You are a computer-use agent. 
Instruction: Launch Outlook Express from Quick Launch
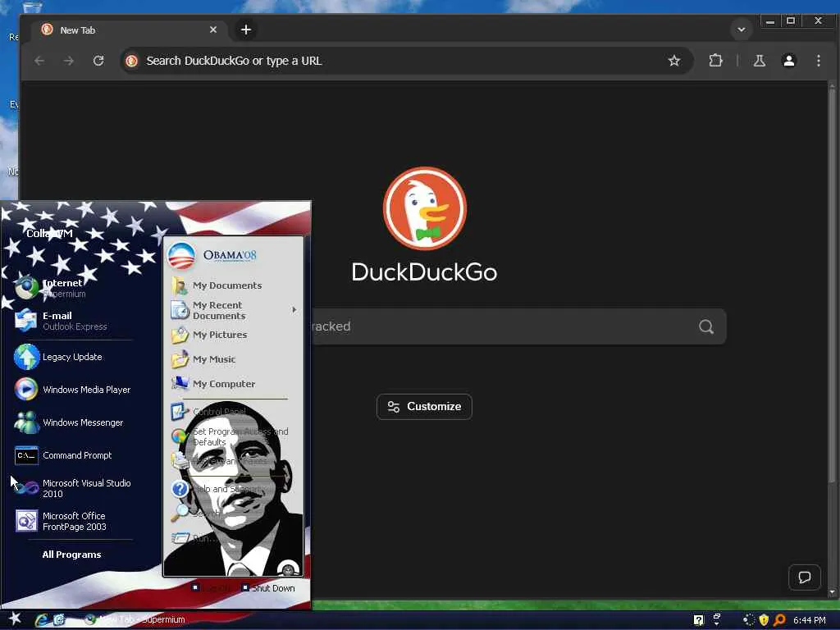59,620
